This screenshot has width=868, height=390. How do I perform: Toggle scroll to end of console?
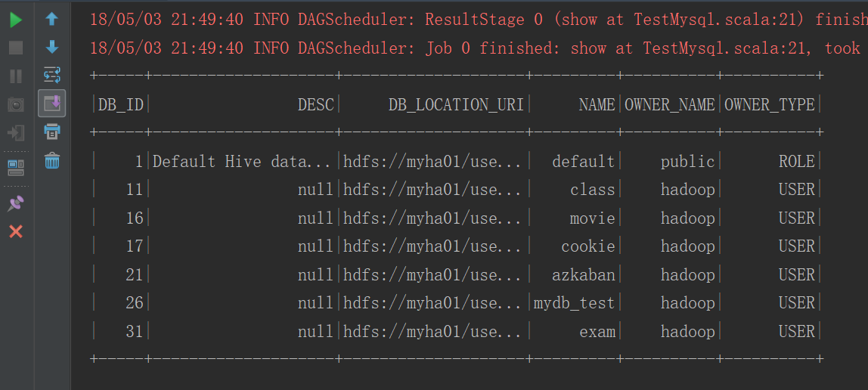point(52,103)
